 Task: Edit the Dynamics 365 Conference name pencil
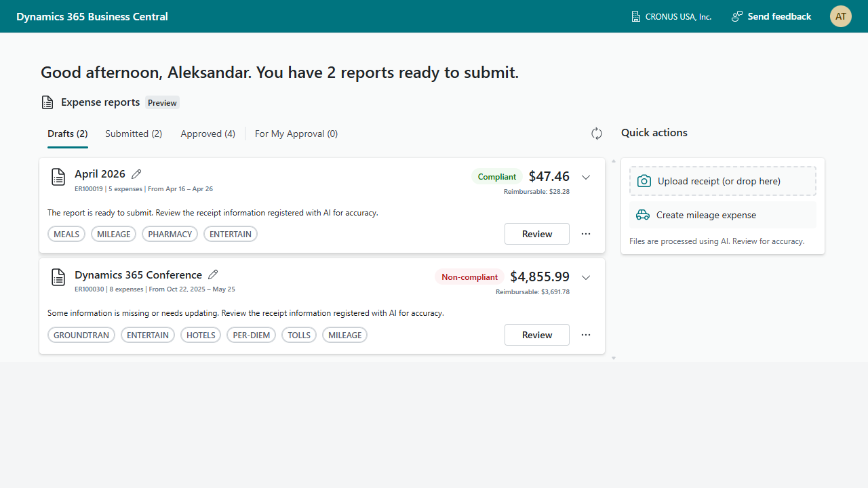pyautogui.click(x=213, y=274)
